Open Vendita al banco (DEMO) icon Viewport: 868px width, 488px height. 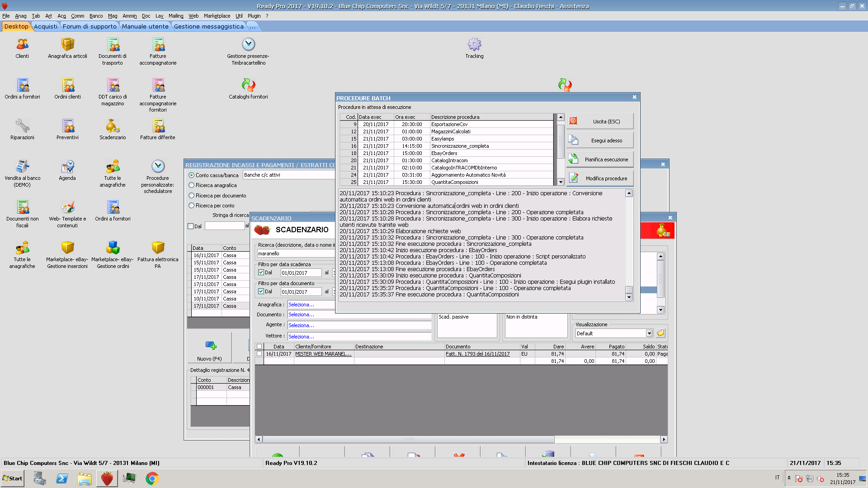[22, 166]
